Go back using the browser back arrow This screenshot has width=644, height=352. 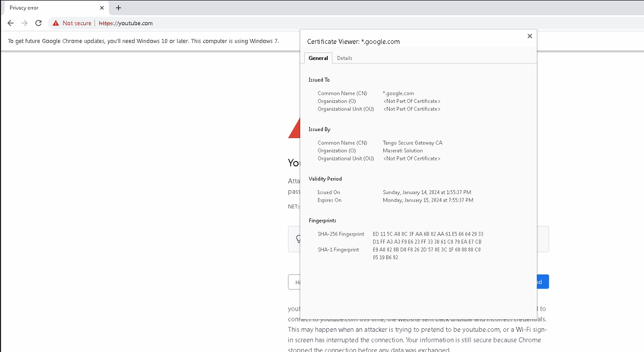[x=11, y=23]
